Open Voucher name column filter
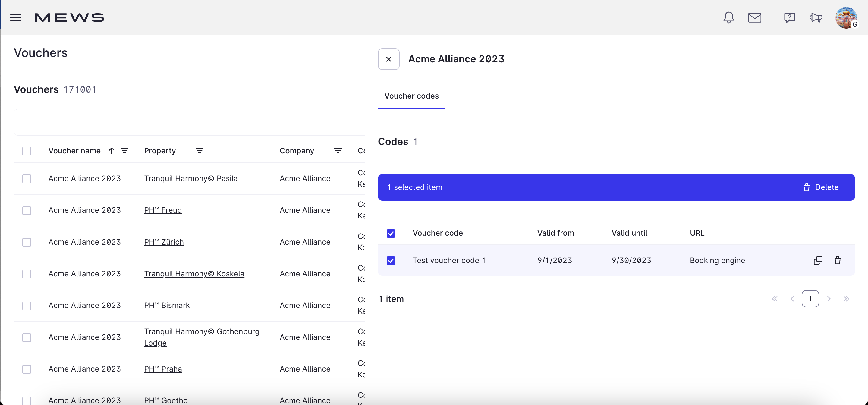Image resolution: width=868 pixels, height=405 pixels. (125, 151)
